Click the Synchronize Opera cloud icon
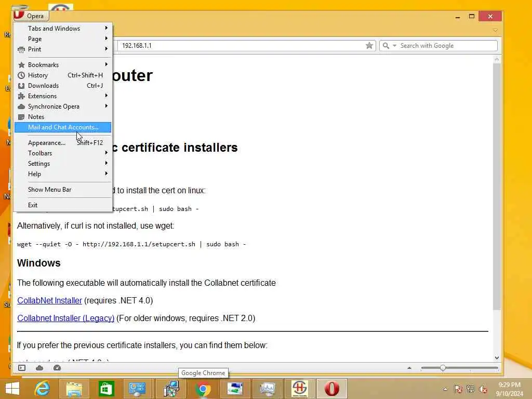This screenshot has width=532, height=399. (21, 107)
